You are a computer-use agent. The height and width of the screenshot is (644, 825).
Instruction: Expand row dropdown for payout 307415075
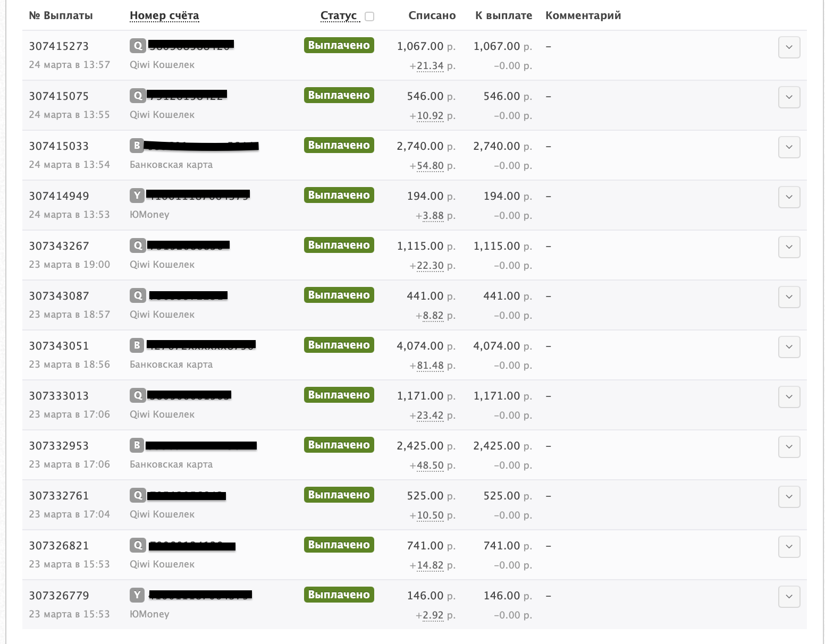pos(789,97)
